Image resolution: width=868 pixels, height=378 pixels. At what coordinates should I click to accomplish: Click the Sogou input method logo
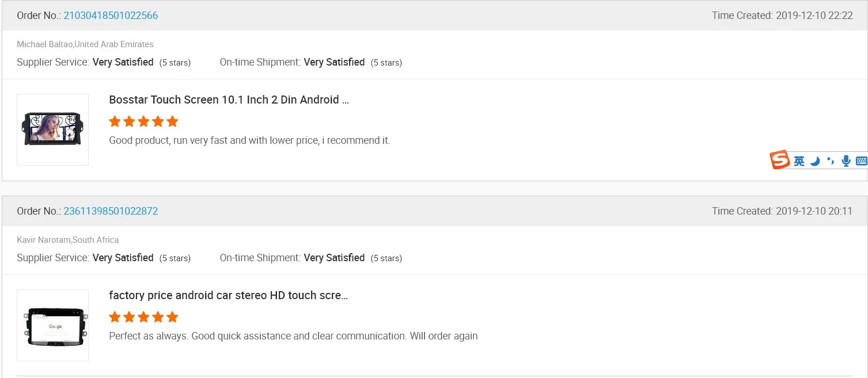click(780, 161)
